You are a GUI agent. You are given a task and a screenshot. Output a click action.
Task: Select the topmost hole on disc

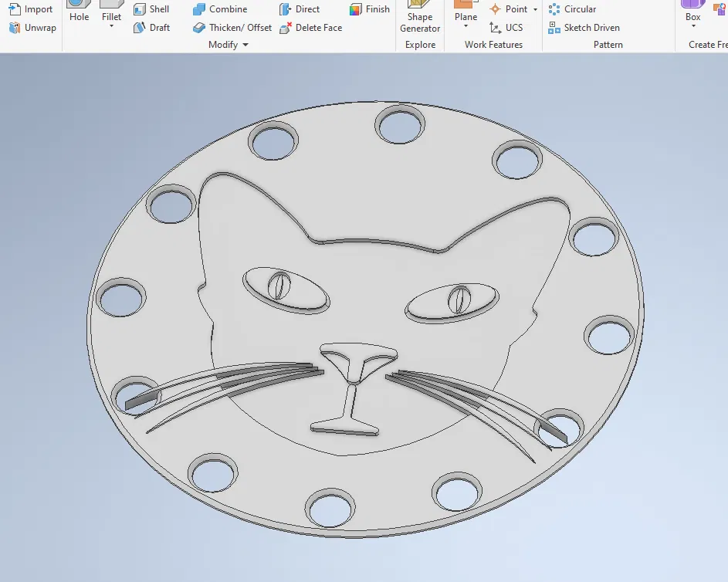click(x=400, y=125)
